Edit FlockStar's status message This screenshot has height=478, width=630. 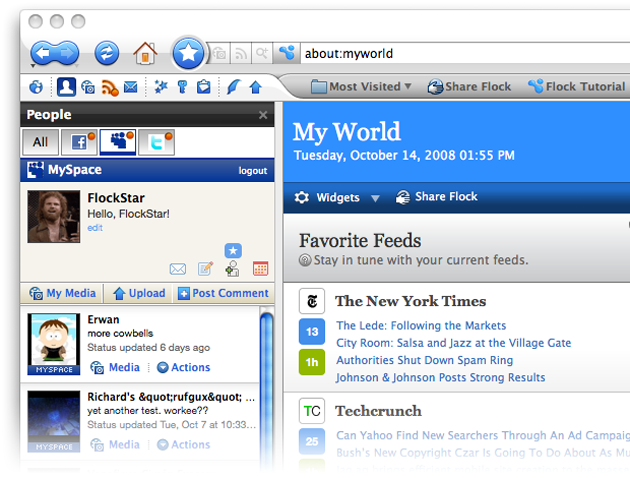pyautogui.click(x=95, y=228)
